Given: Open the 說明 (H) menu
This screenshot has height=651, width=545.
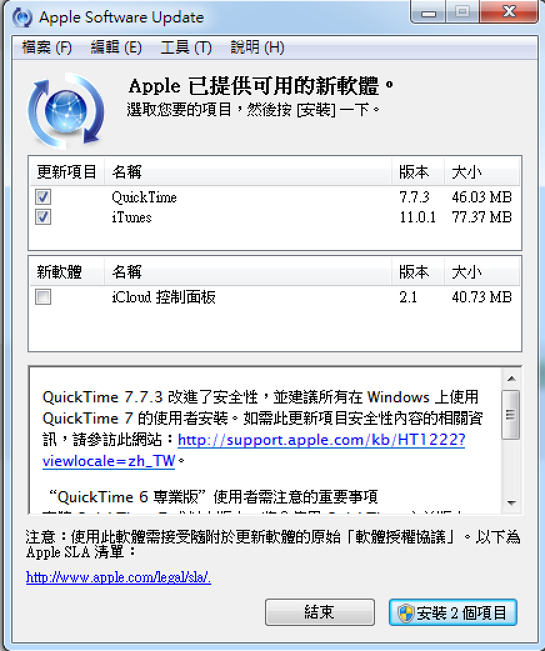Looking at the screenshot, I should tap(257, 47).
